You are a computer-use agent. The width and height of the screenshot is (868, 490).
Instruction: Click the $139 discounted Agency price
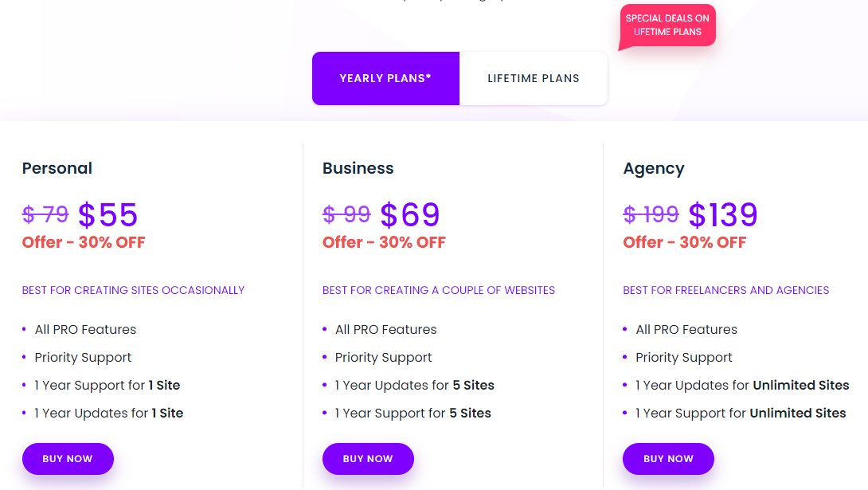723,215
